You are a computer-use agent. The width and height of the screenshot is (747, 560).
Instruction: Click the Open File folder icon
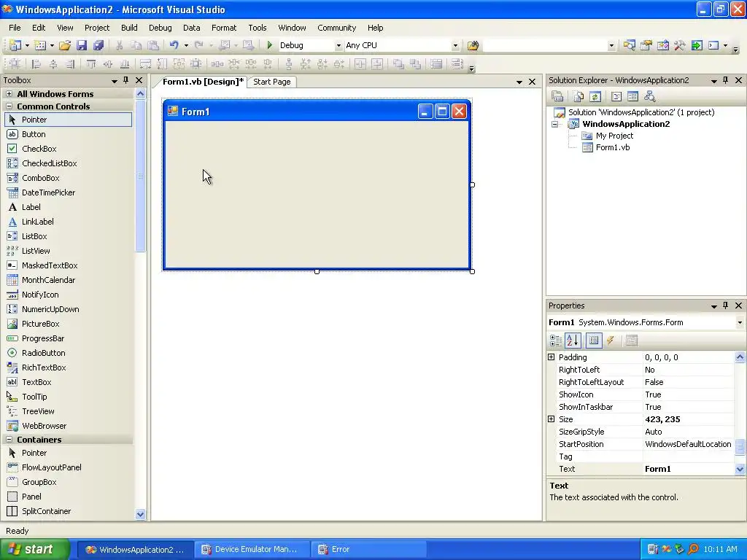(65, 45)
